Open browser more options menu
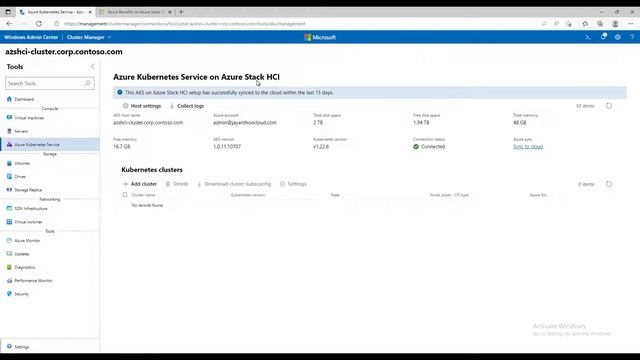 click(631, 24)
